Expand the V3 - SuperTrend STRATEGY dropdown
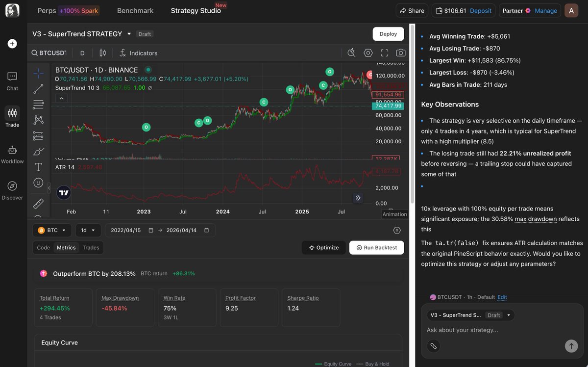The width and height of the screenshot is (588, 367). pos(129,34)
